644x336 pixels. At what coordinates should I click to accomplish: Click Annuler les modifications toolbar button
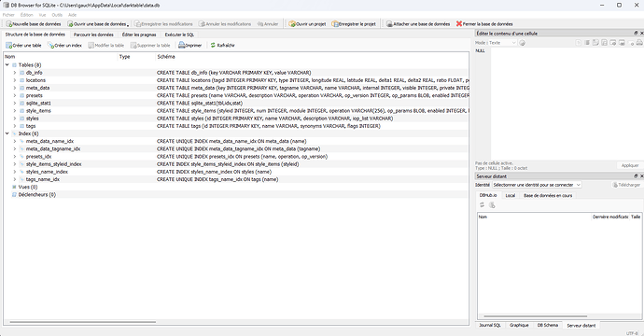coord(225,24)
